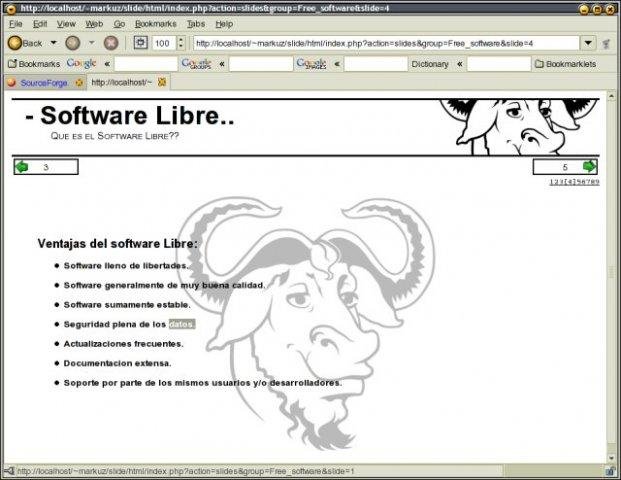Click 'Soporte por parte de los mismos usuarios' bullet

[203, 383]
